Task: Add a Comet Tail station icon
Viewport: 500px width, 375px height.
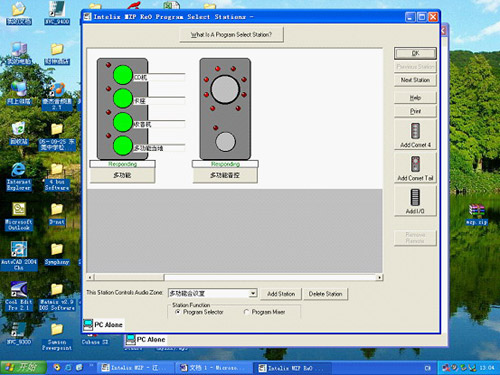Action: [x=415, y=168]
